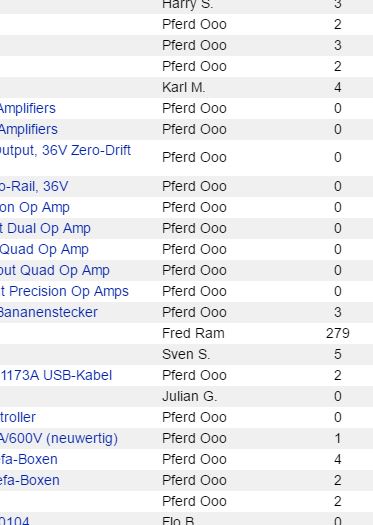This screenshot has width=373, height=525.
Task: Click the reply count 279
Action: 338,333
